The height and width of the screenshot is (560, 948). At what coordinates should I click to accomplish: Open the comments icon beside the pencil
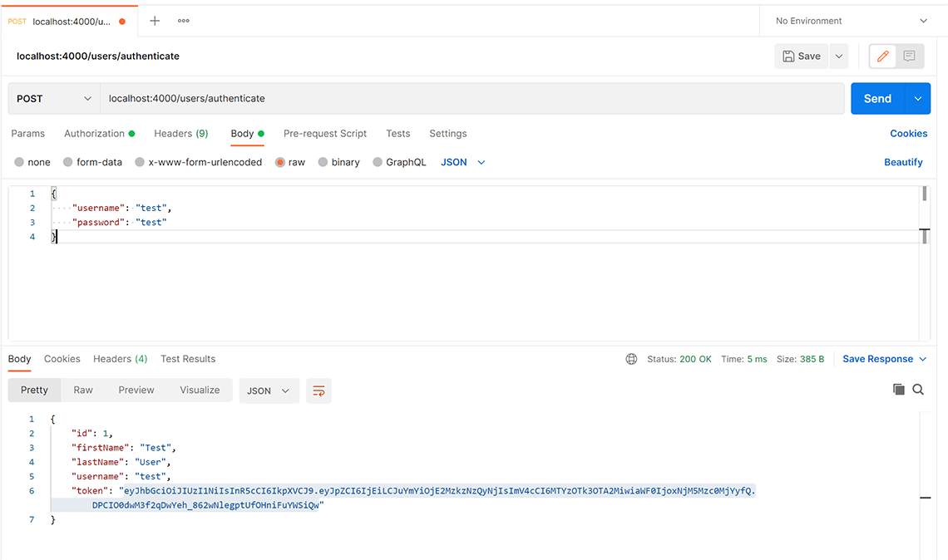point(909,56)
